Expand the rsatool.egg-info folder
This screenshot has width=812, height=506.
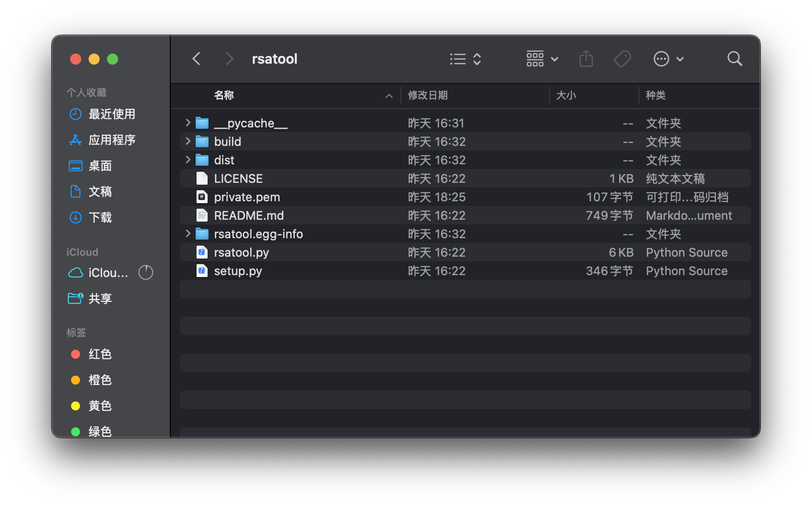188,233
